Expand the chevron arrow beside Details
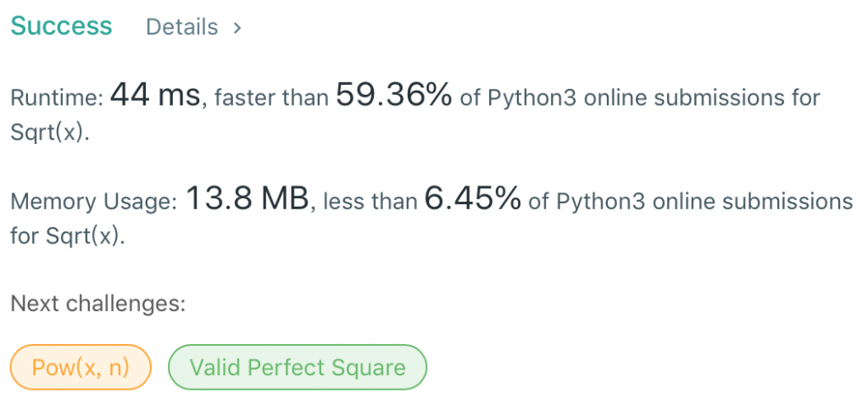 point(237,28)
